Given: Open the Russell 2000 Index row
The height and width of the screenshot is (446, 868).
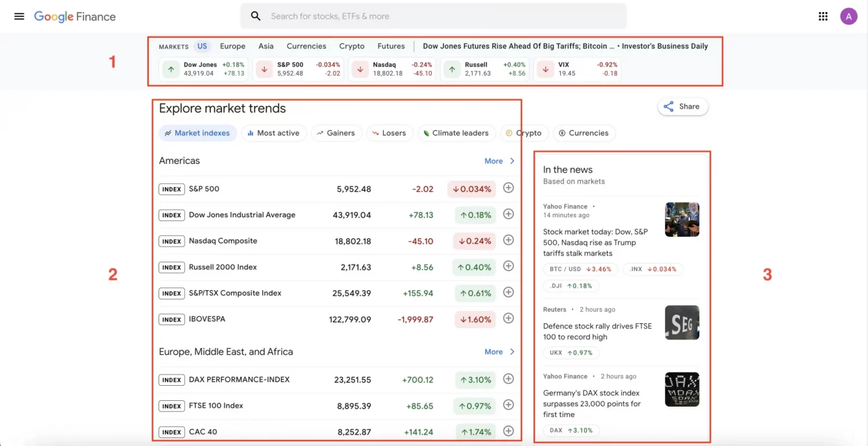Looking at the screenshot, I should point(337,267).
